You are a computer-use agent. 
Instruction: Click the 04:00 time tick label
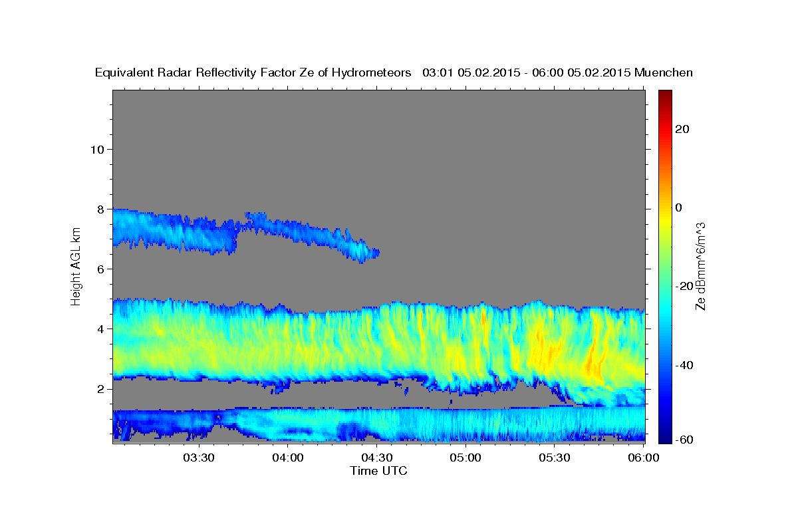pos(288,458)
